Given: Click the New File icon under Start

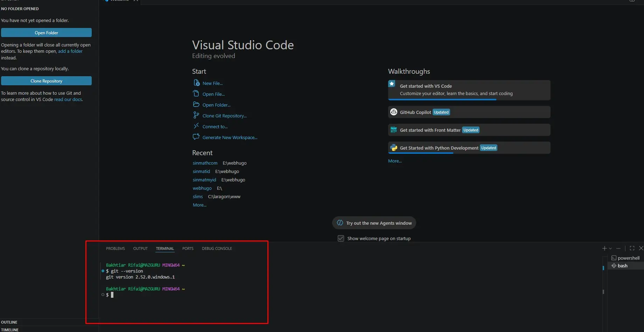Looking at the screenshot, I should (x=196, y=83).
